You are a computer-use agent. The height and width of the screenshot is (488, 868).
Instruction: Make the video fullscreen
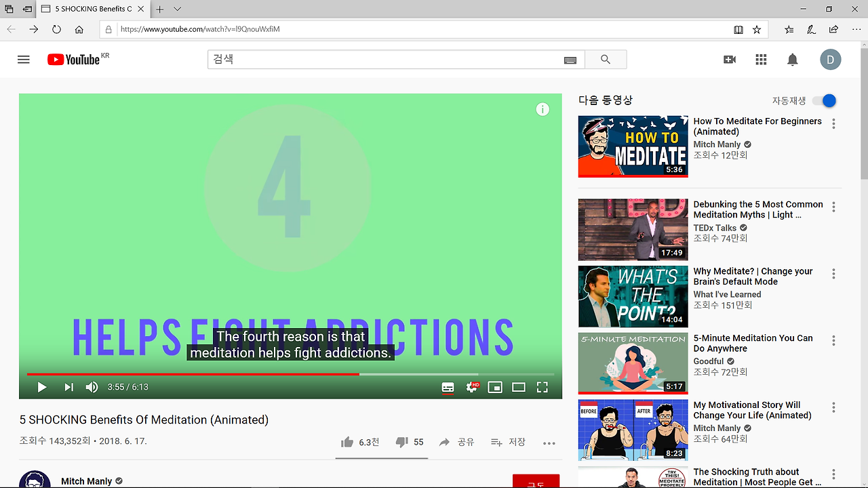pos(542,387)
